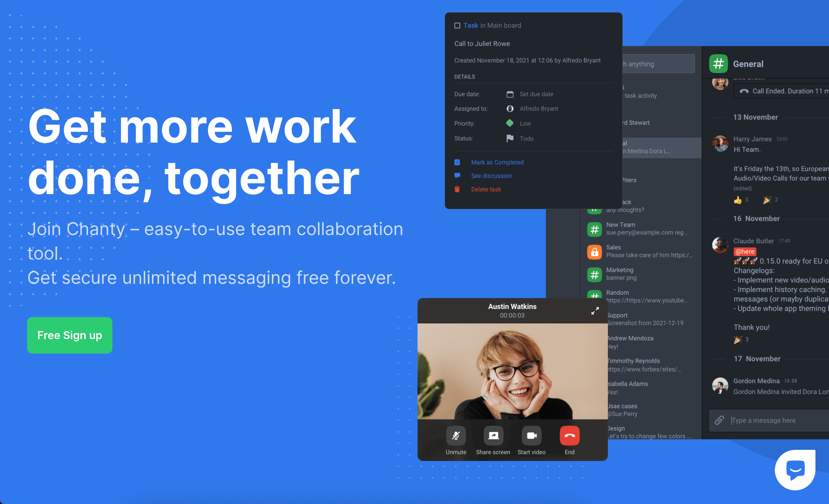Tick the Task checkbox in Main board
829x504 pixels.
457,26
